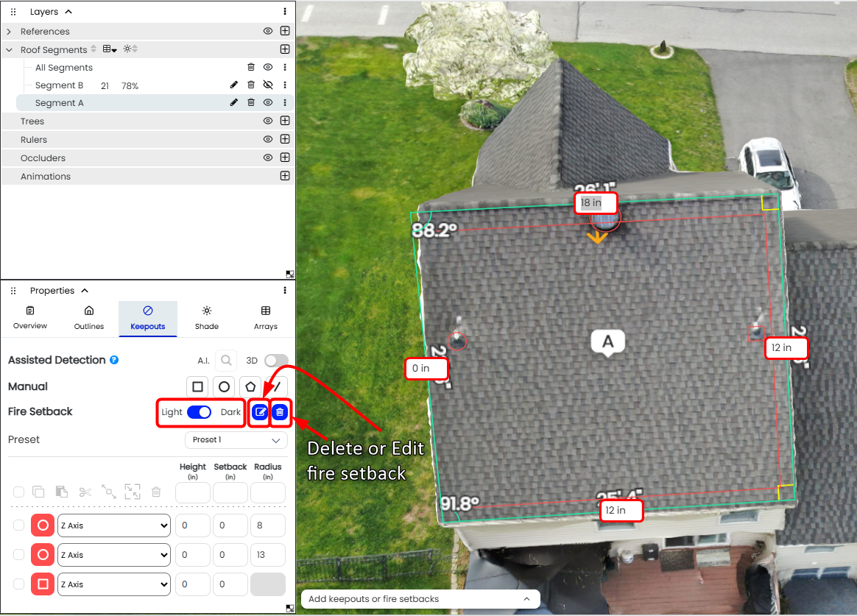Click the A.I. assisted detection search icon
Image resolution: width=857 pixels, height=616 pixels.
(x=226, y=360)
